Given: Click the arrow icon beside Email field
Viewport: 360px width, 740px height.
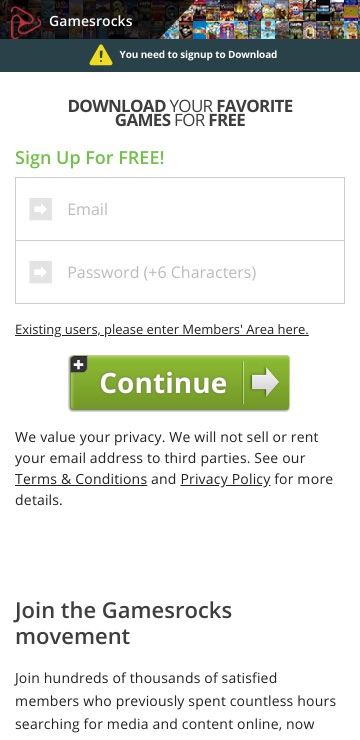Looking at the screenshot, I should tap(41, 209).
